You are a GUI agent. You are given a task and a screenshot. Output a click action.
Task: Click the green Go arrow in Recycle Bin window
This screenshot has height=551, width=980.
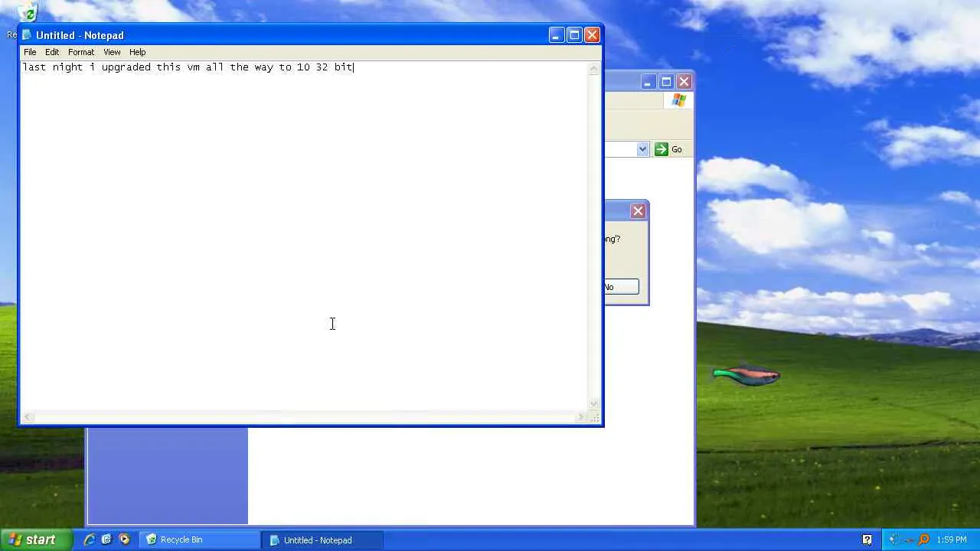coord(661,149)
